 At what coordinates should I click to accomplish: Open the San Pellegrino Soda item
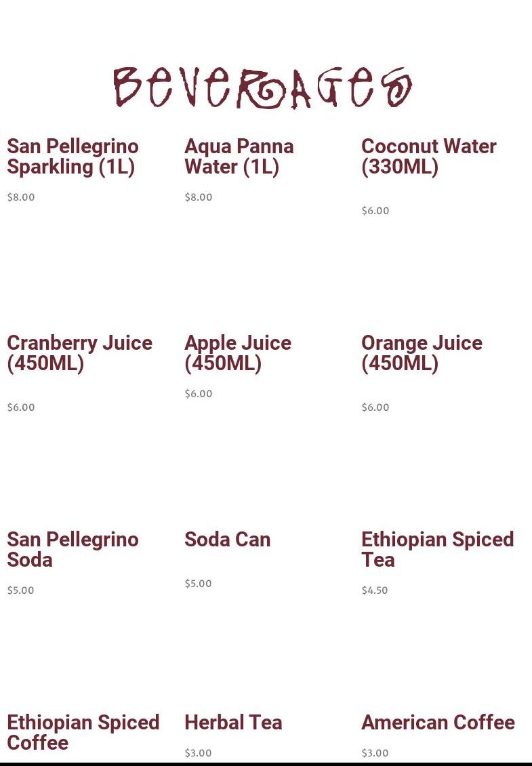coord(73,550)
